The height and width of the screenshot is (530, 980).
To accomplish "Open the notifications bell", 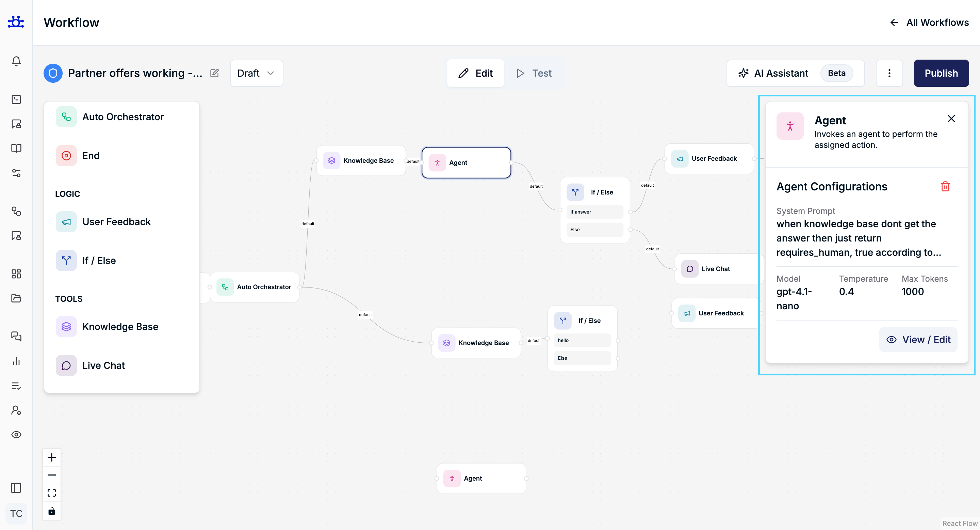I will pyautogui.click(x=16, y=61).
